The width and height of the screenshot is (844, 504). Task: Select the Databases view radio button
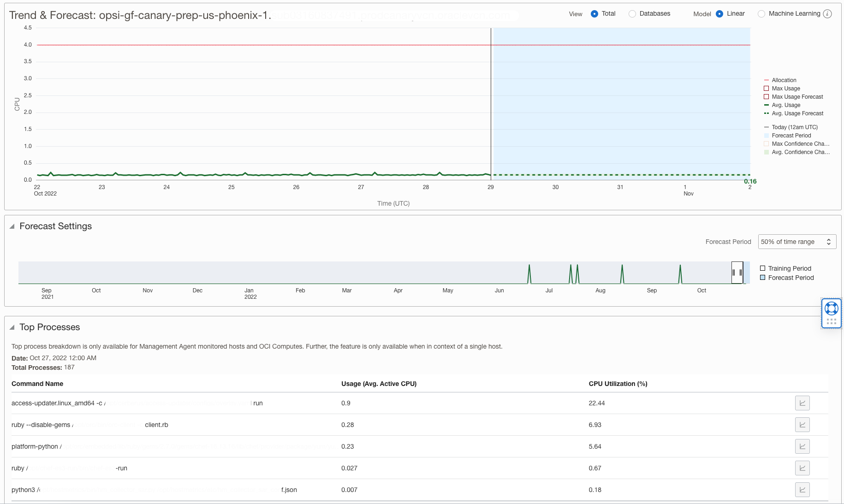click(x=631, y=13)
